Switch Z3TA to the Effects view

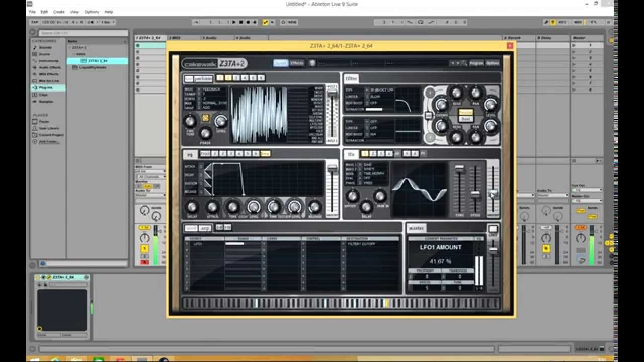pyautogui.click(x=297, y=63)
